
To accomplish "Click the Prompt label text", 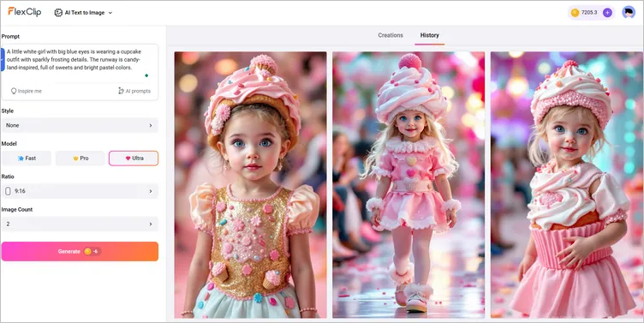I will click(x=10, y=37).
